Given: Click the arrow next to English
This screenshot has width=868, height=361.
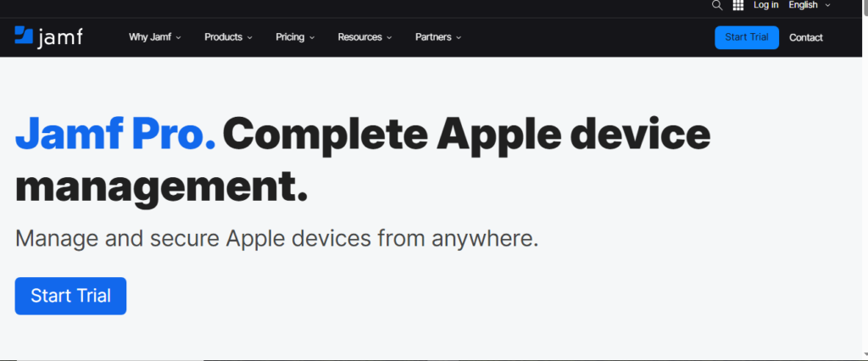Looking at the screenshot, I should 827,5.
